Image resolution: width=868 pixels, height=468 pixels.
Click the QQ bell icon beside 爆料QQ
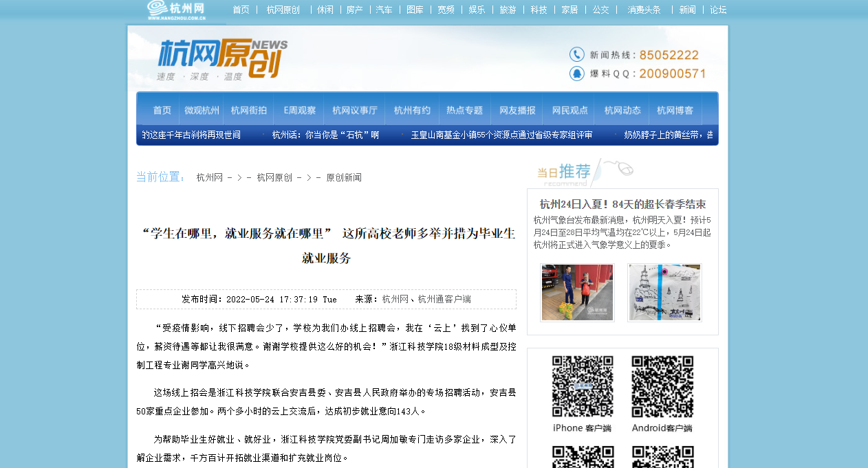(x=576, y=74)
